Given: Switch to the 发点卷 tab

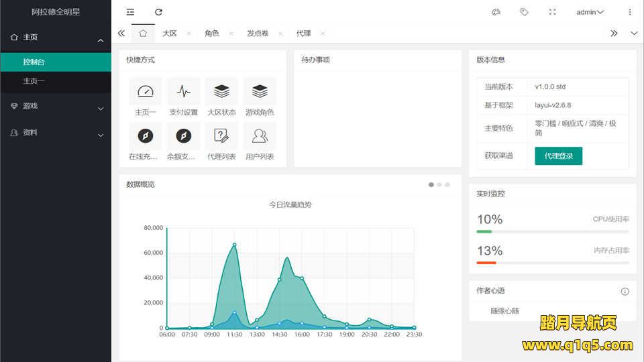Looking at the screenshot, I should (257, 34).
